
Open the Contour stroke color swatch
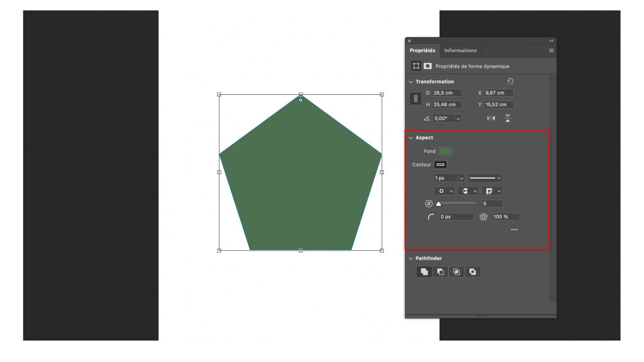click(440, 165)
